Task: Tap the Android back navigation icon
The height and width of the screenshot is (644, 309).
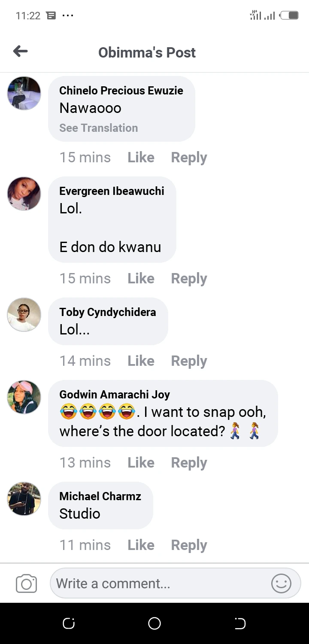Action: pyautogui.click(x=240, y=623)
